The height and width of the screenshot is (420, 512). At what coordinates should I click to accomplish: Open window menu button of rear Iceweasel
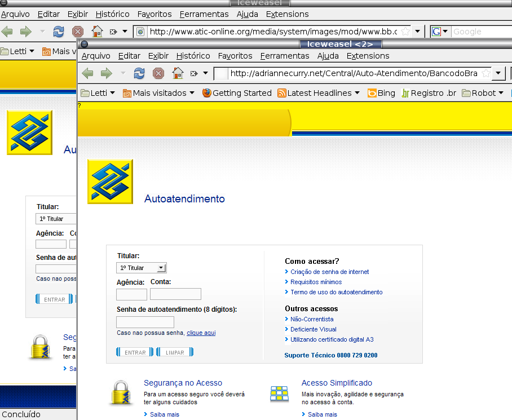point(4,3)
